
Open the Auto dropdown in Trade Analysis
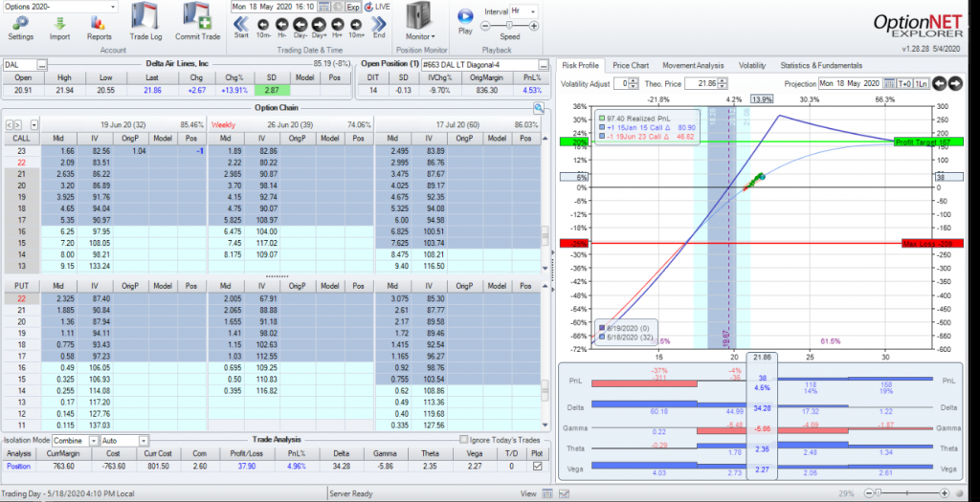point(124,441)
